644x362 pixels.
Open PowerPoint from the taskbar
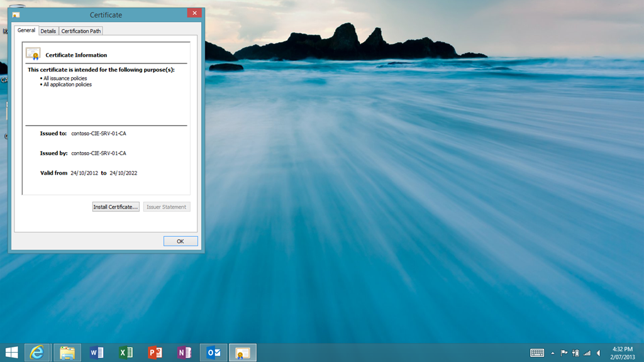(155, 353)
